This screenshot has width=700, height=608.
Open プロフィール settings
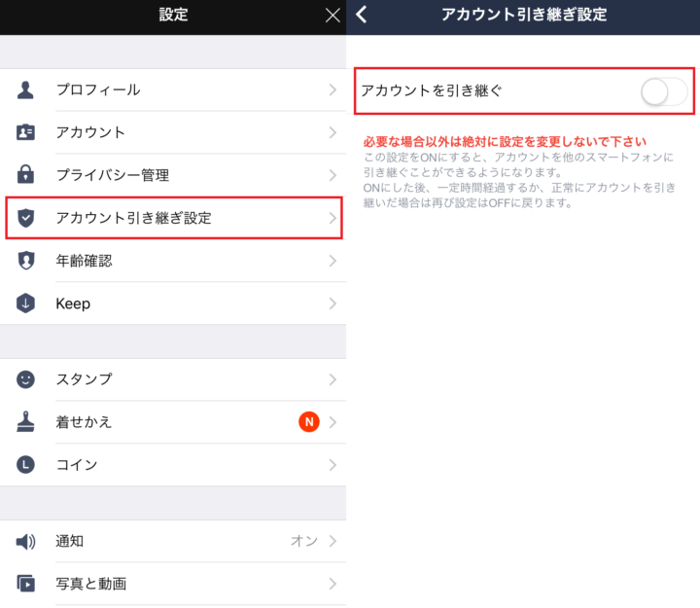point(173,89)
